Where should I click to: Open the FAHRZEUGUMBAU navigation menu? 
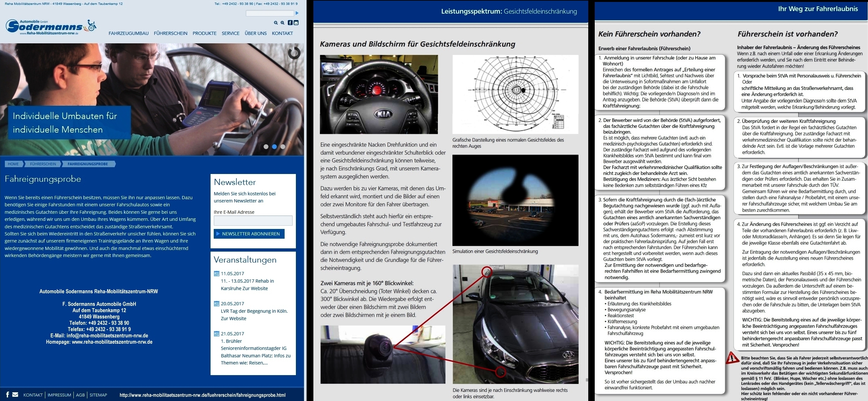128,33
